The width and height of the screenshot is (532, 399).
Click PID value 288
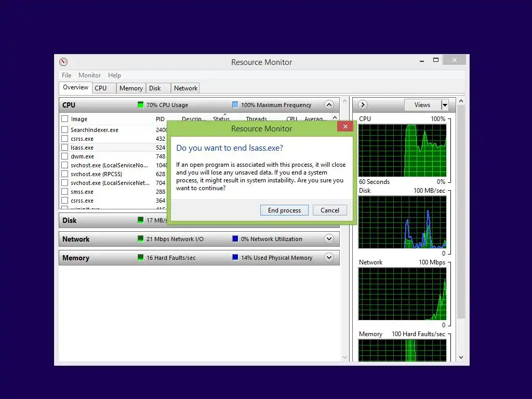pyautogui.click(x=161, y=192)
